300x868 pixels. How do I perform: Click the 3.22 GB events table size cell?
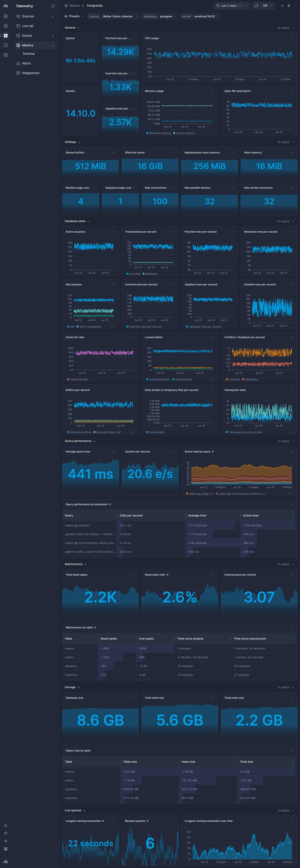point(149,771)
